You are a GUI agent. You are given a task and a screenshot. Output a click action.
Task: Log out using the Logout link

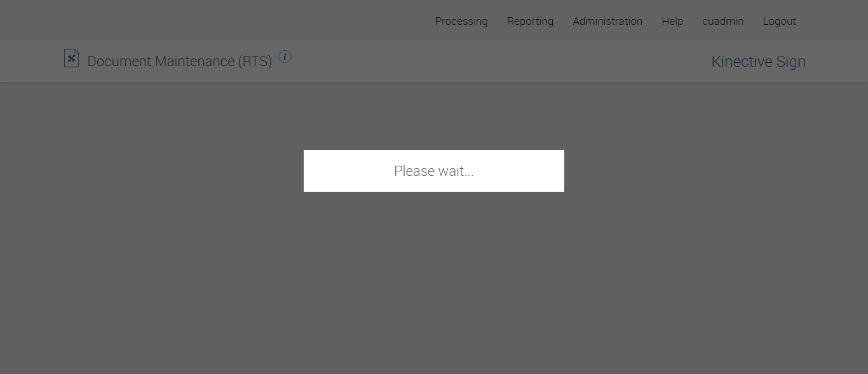(780, 21)
